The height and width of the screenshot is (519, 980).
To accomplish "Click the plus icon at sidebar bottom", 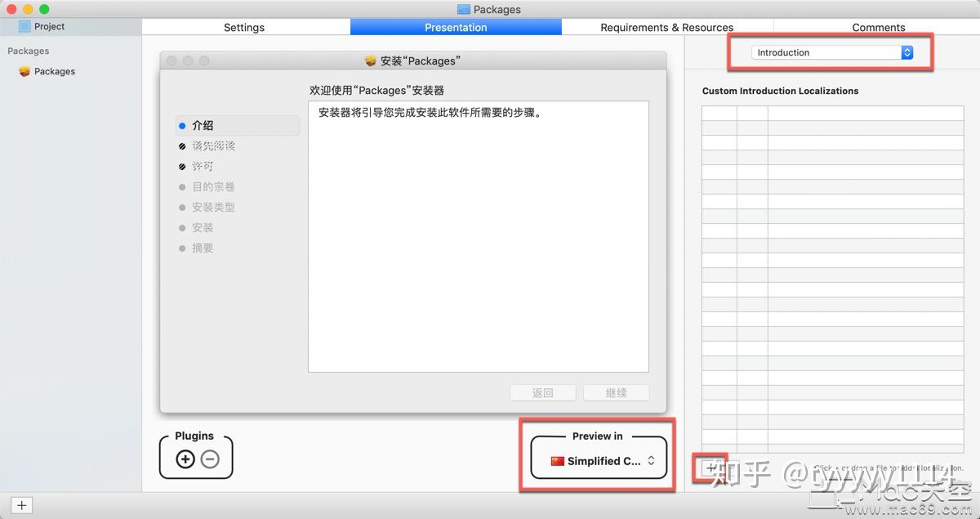I will (x=20, y=505).
